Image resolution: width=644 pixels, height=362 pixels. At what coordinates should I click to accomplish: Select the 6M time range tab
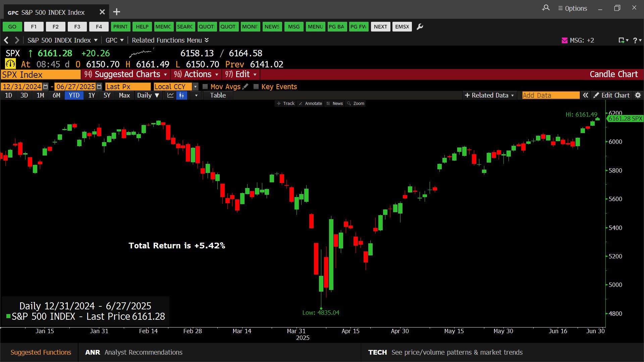click(56, 96)
